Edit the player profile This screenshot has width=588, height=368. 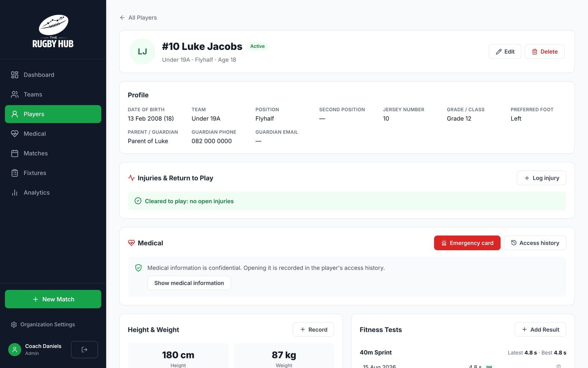(x=505, y=52)
